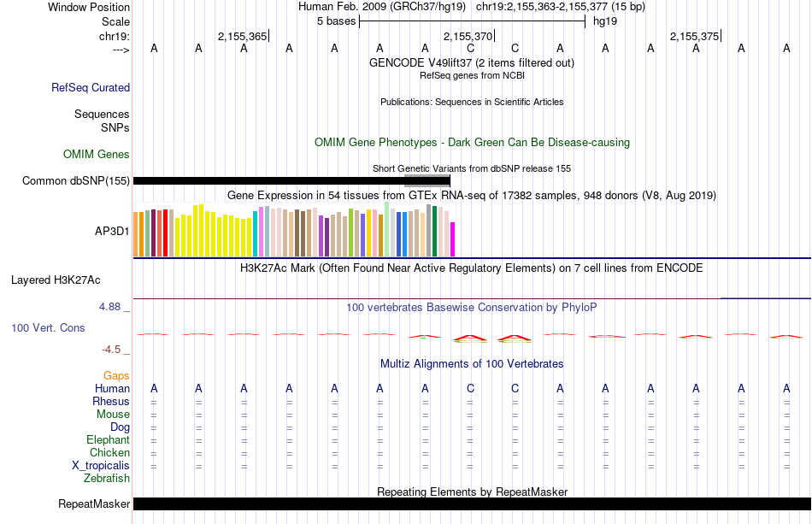
Task: Click the Gene Expression in 54 tissues title
Action: pyautogui.click(x=472, y=195)
